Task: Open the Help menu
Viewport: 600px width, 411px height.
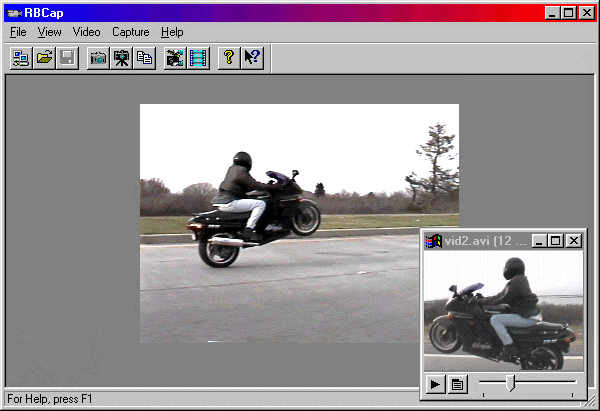Action: click(x=172, y=32)
